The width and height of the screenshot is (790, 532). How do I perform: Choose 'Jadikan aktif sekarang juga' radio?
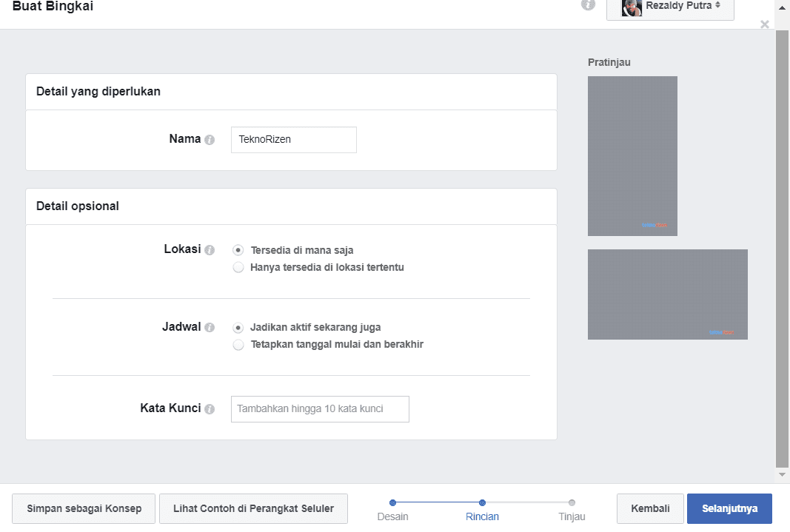[x=238, y=328]
